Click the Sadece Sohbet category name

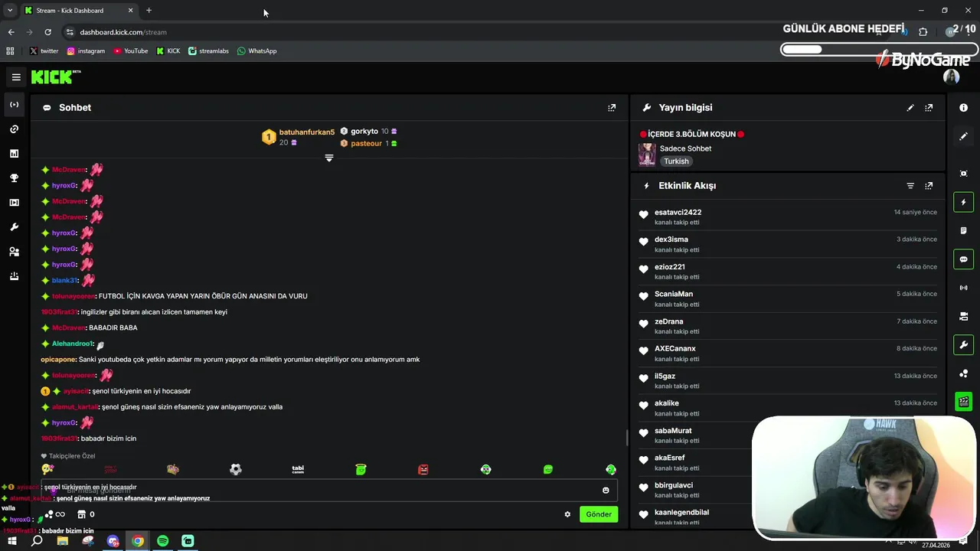click(685, 148)
